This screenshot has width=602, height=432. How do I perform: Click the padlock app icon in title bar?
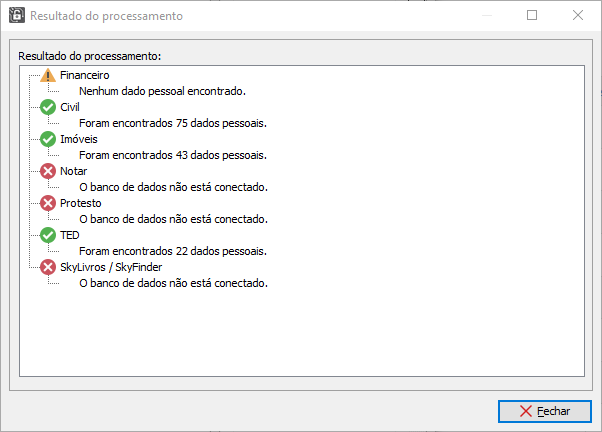point(17,15)
